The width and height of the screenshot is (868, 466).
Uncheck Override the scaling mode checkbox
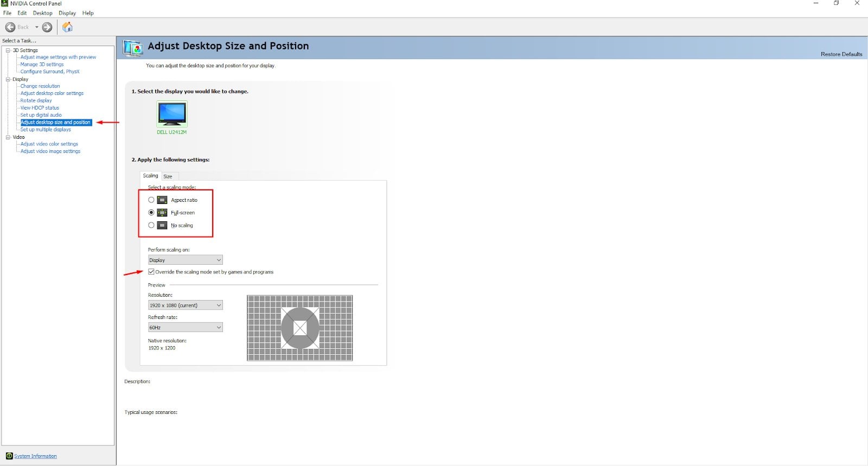(151, 272)
